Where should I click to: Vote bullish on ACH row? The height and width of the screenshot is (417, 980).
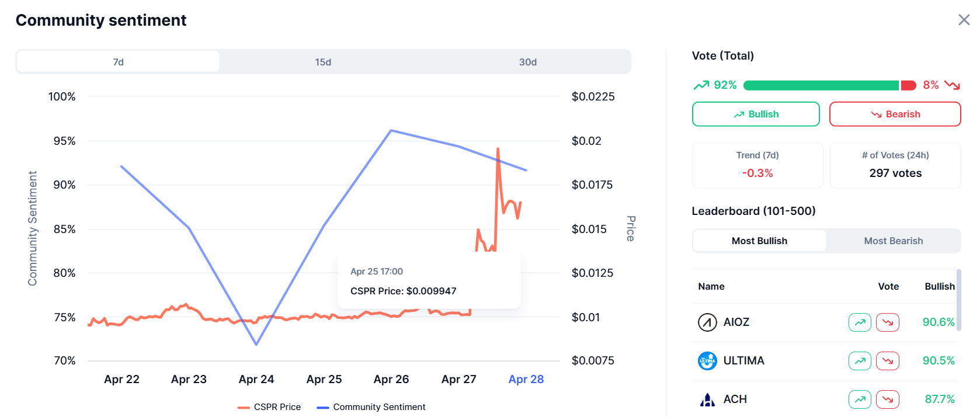click(860, 399)
